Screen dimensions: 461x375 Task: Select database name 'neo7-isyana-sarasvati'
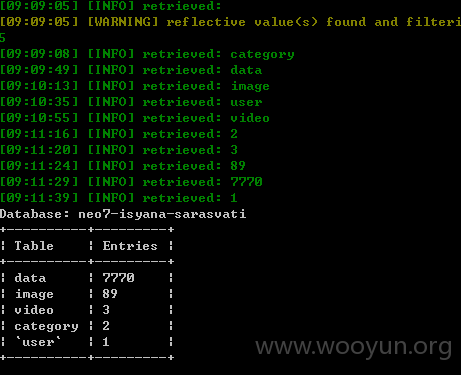click(x=162, y=214)
